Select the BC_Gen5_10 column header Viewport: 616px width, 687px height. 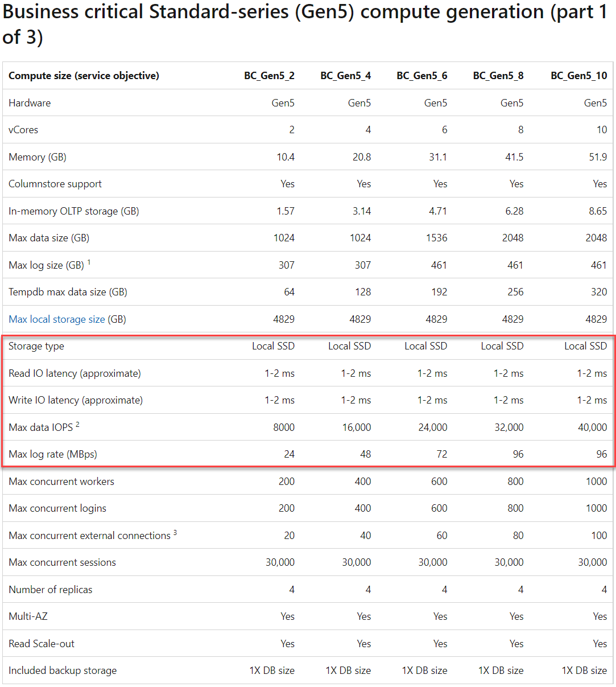579,76
